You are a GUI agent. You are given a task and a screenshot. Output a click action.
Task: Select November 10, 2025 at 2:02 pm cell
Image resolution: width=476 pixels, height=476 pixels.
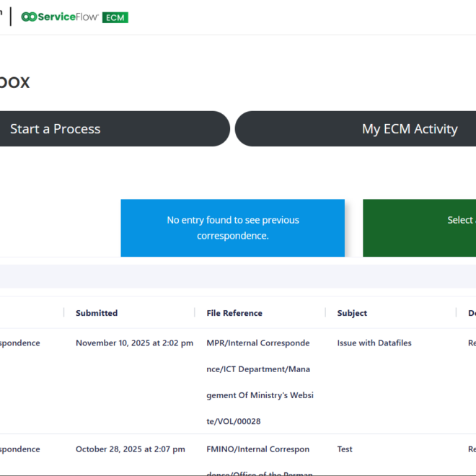[134, 343]
